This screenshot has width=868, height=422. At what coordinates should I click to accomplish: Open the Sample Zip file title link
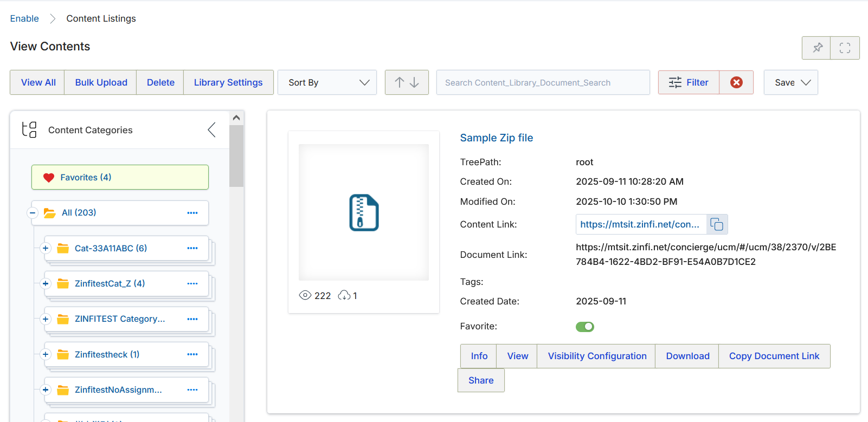(496, 138)
